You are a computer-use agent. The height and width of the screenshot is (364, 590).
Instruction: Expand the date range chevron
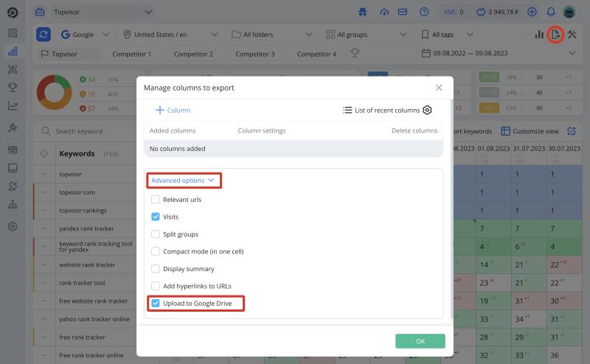point(572,53)
